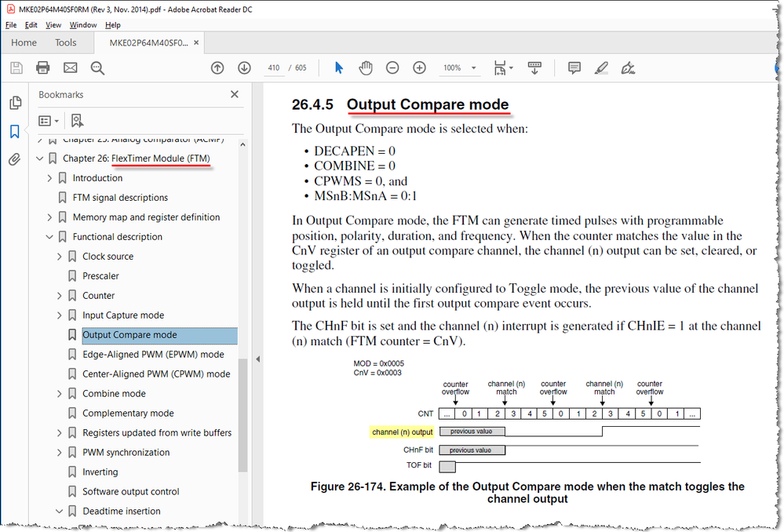Send file by email envelope icon
The width and height of the screenshot is (784, 532).
coord(70,68)
